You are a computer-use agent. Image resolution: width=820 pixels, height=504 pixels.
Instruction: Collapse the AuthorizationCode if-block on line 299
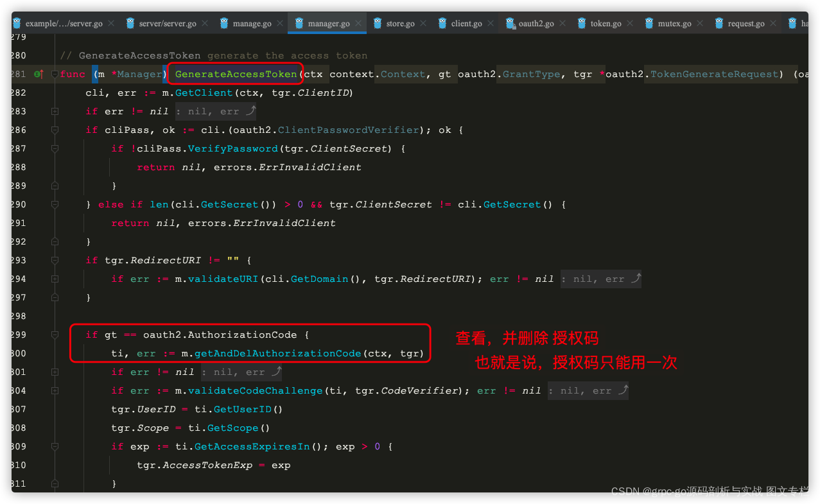tap(55, 335)
